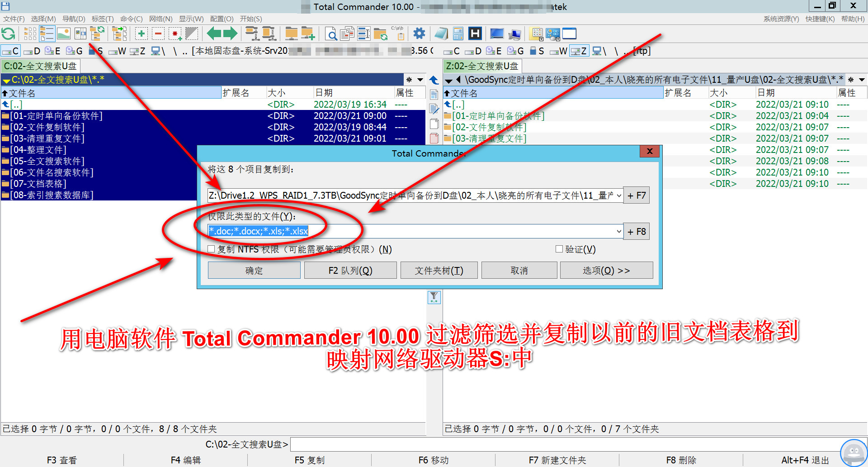Open the 网络(N) menu

[161, 19]
